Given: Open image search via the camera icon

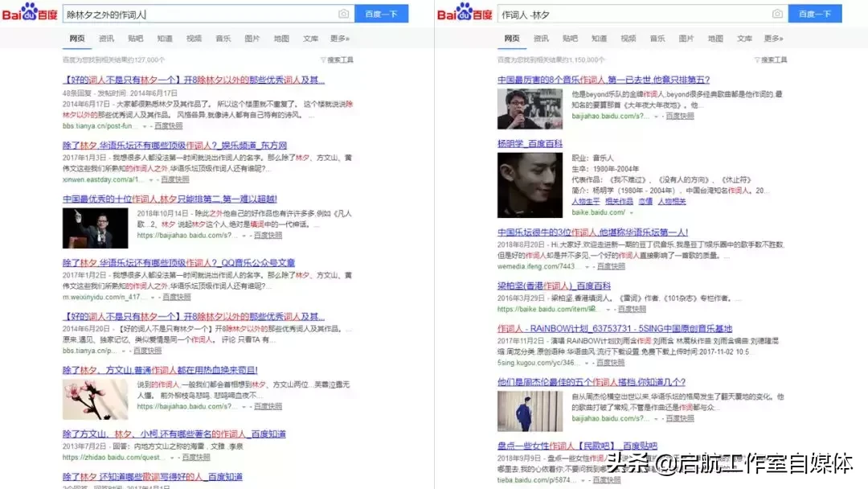Looking at the screenshot, I should [x=343, y=13].
